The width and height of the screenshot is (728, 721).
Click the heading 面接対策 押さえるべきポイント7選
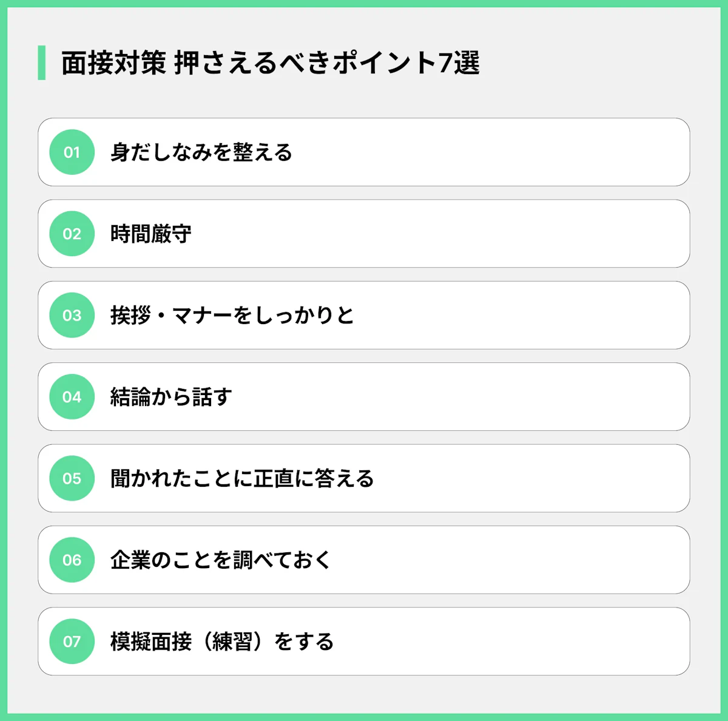pyautogui.click(x=270, y=63)
